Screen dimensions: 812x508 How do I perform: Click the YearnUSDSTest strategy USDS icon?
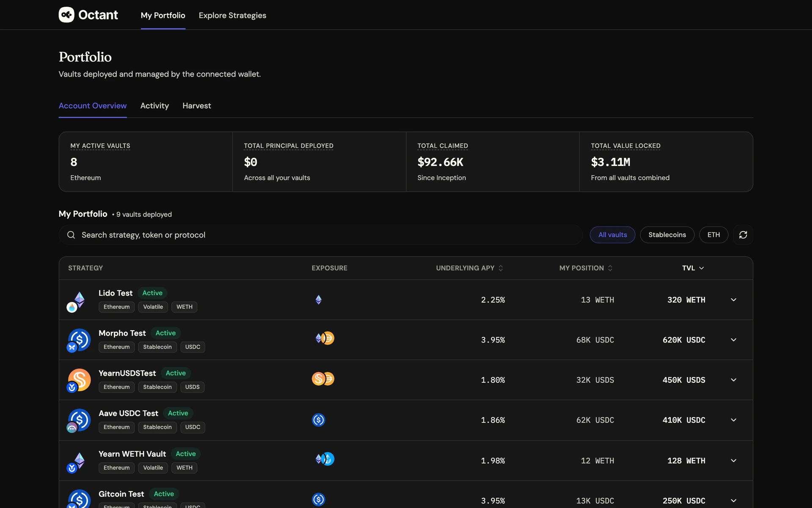tap(79, 380)
